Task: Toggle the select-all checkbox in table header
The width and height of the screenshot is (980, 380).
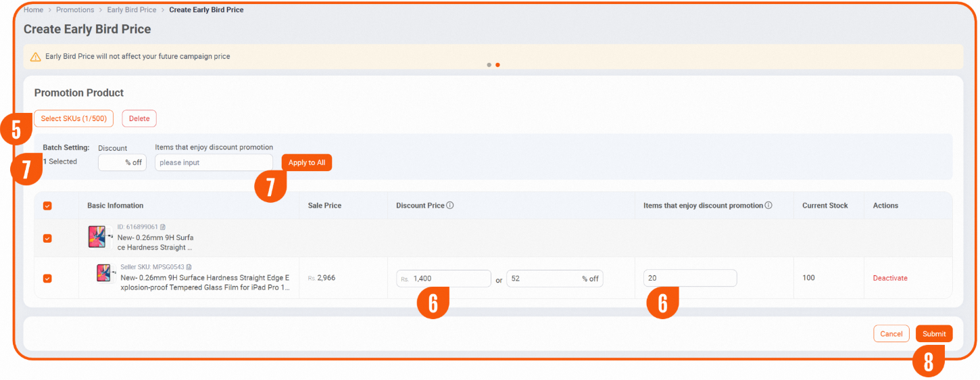Action: [47, 206]
